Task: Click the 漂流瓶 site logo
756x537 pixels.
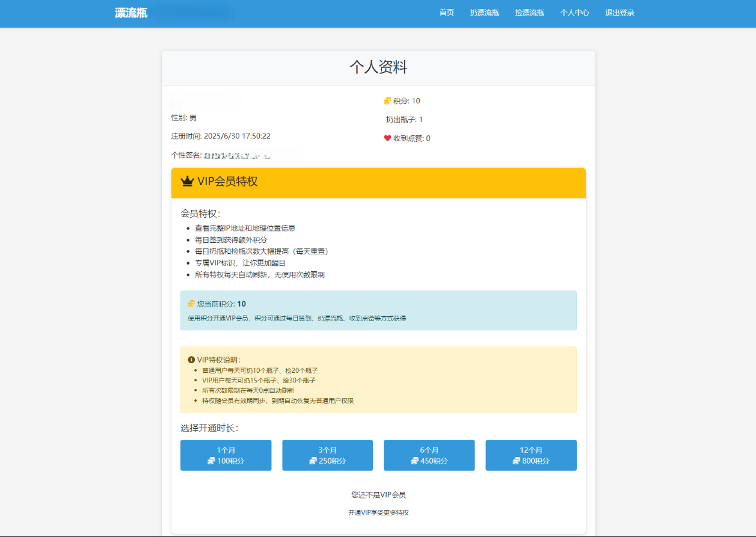Action: pyautogui.click(x=131, y=13)
